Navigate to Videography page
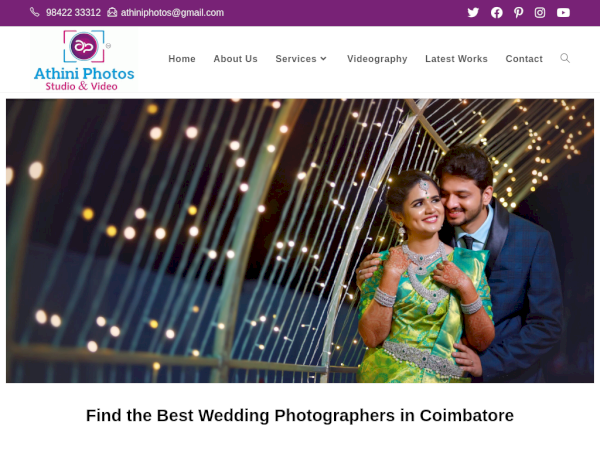Image resolution: width=600 pixels, height=450 pixels. pos(377,59)
